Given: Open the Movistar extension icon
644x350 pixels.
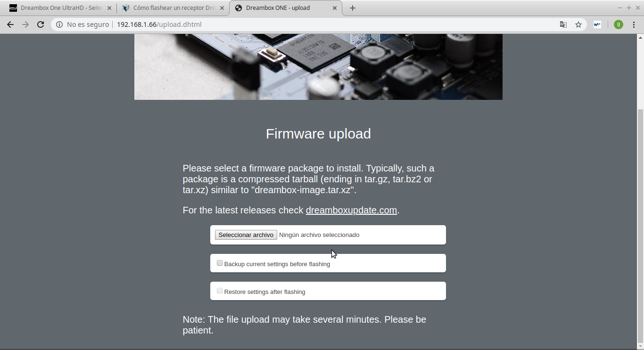Looking at the screenshot, I should point(597,24).
